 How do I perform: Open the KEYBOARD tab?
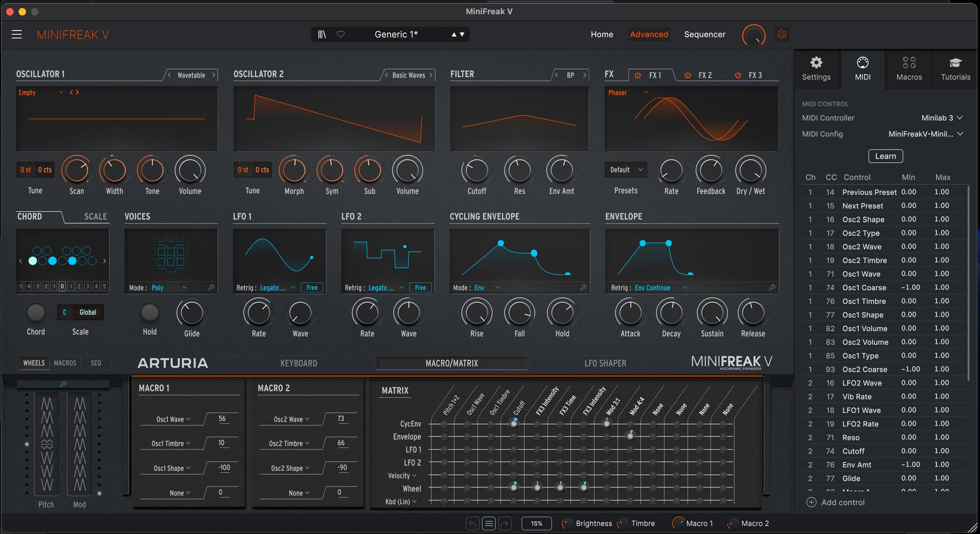(299, 363)
